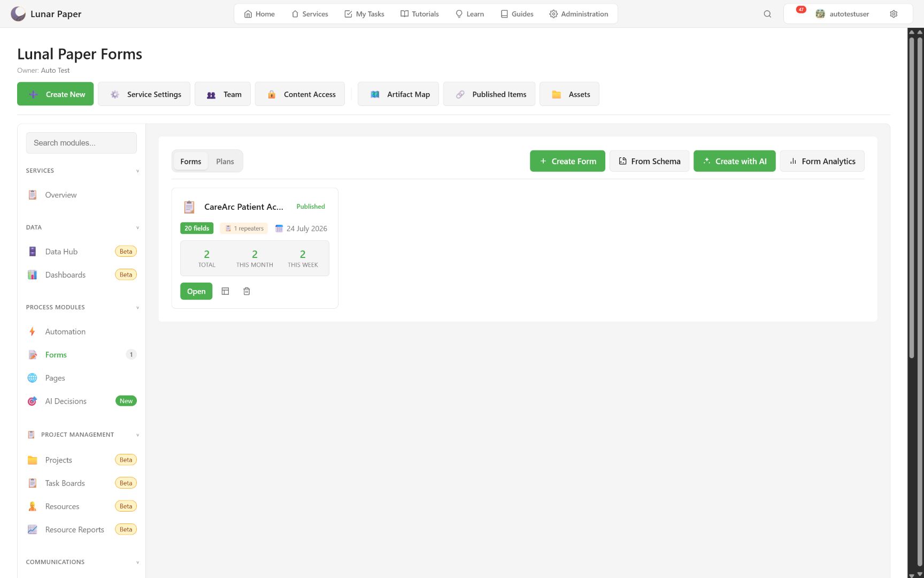This screenshot has width=924, height=578.
Task: Click the Dashboards chart icon
Action: tap(33, 275)
